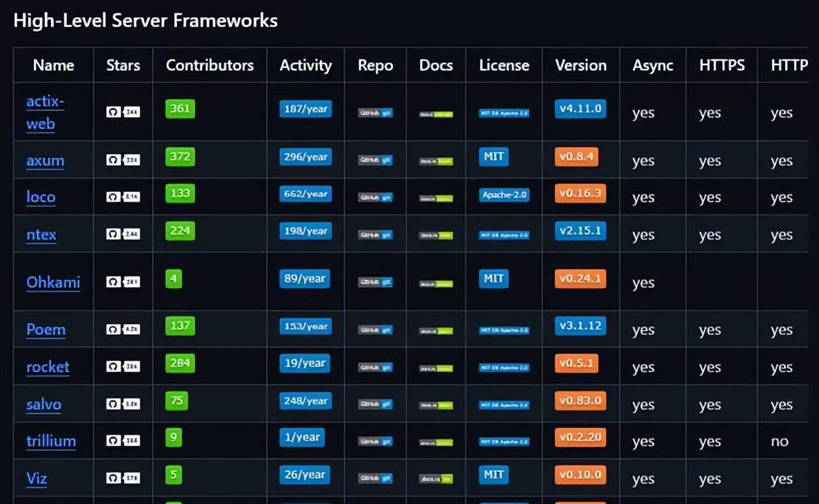Screen dimensions: 819x504
Task: Click the v0.16.3 version badge
Action: pyautogui.click(x=580, y=194)
